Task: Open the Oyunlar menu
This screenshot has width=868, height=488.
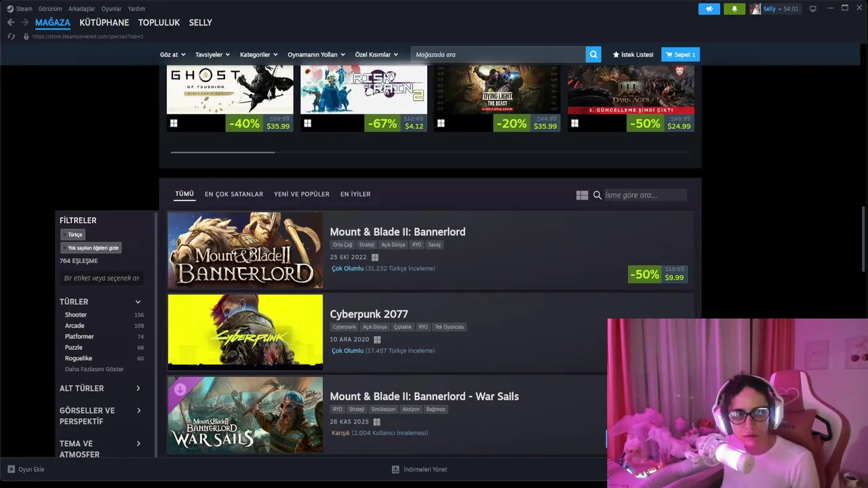Action: tap(111, 9)
